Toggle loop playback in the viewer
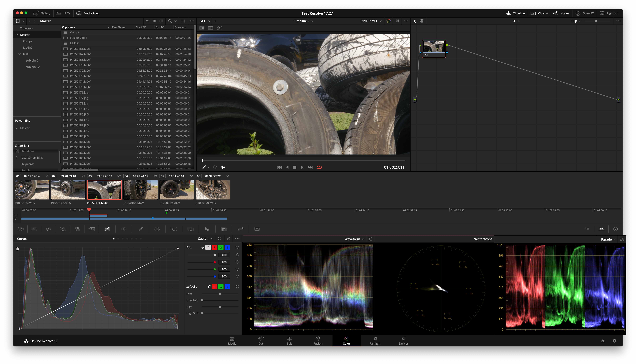Screen dimensions: 636x364 coord(319,167)
